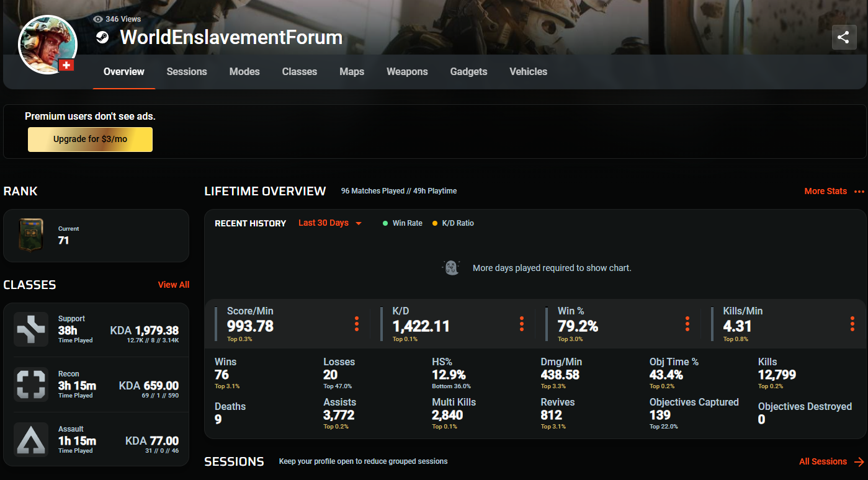Open the Last 30 Days dropdown
The height and width of the screenshot is (480, 868).
point(329,223)
